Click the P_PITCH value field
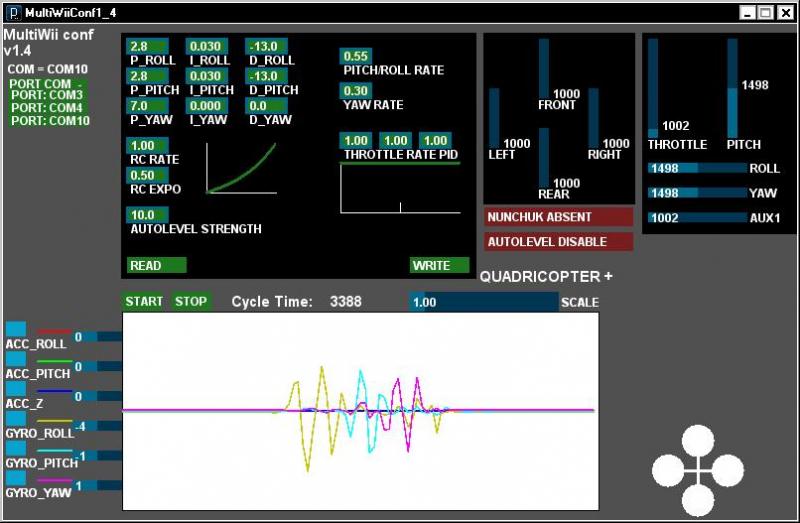 pos(147,76)
